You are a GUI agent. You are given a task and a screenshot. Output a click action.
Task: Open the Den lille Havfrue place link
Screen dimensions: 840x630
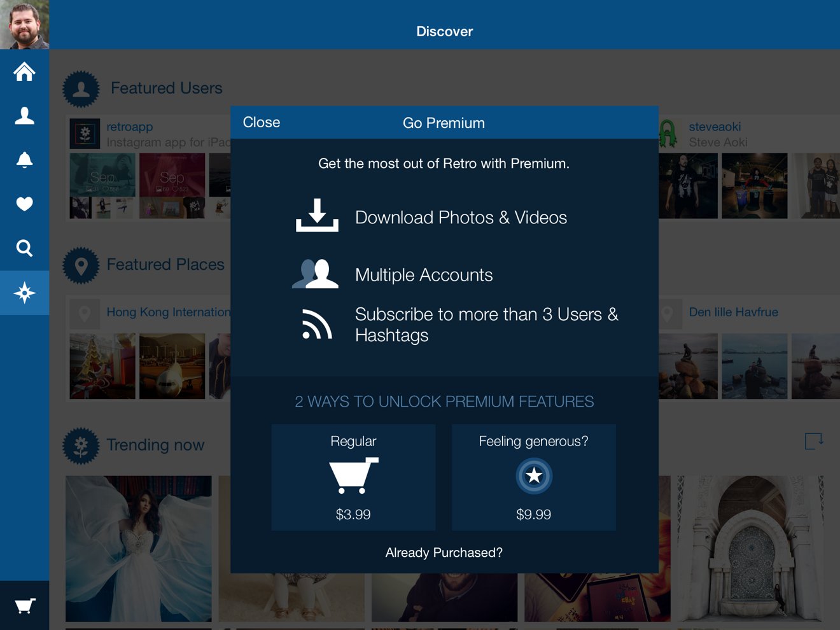pos(733,312)
